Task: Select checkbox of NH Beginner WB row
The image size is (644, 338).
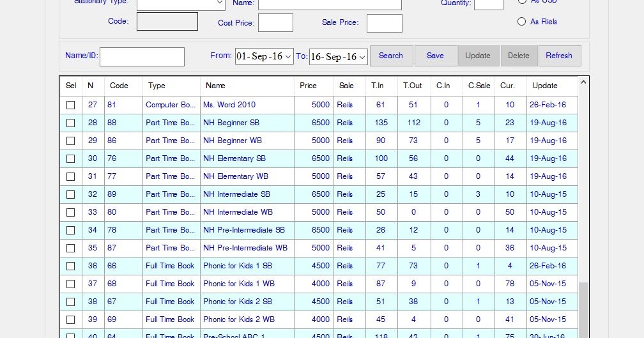Action: [x=71, y=141]
